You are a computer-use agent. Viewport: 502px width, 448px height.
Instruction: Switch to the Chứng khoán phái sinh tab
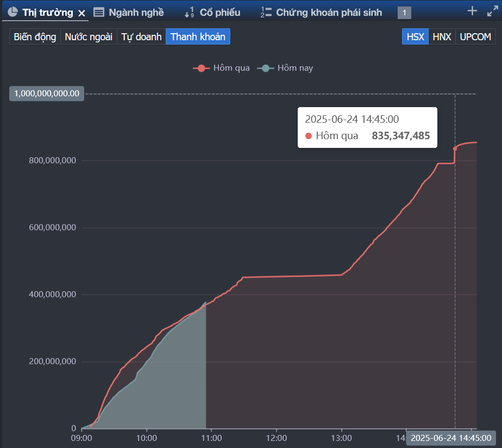pos(328,12)
